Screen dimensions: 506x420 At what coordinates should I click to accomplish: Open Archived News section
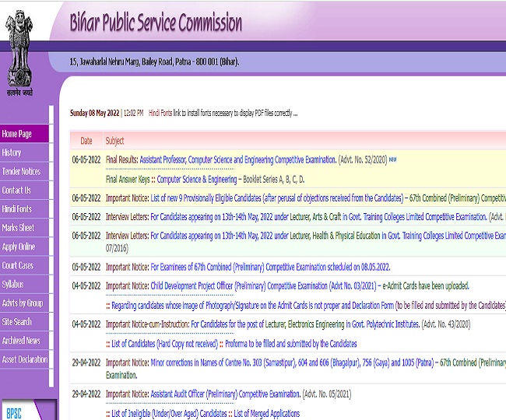pos(21,341)
